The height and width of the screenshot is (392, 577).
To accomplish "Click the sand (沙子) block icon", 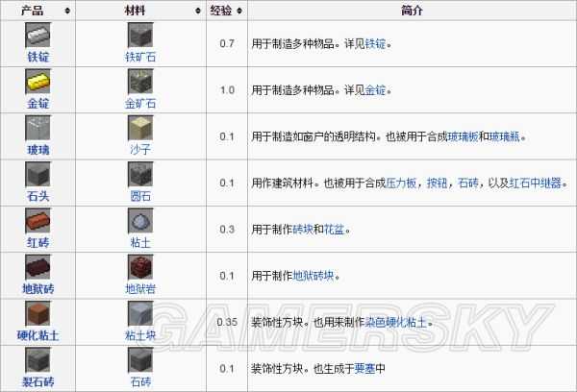I will coord(140,128).
